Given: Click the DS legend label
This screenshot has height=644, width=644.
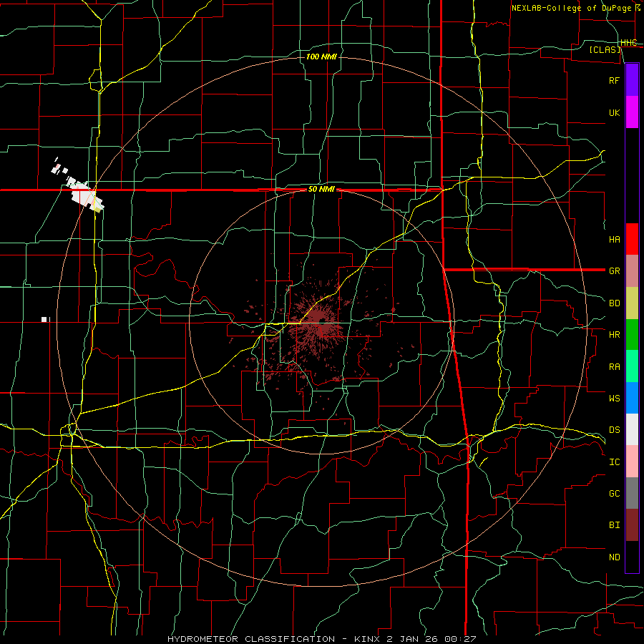Looking at the screenshot, I should (614, 429).
